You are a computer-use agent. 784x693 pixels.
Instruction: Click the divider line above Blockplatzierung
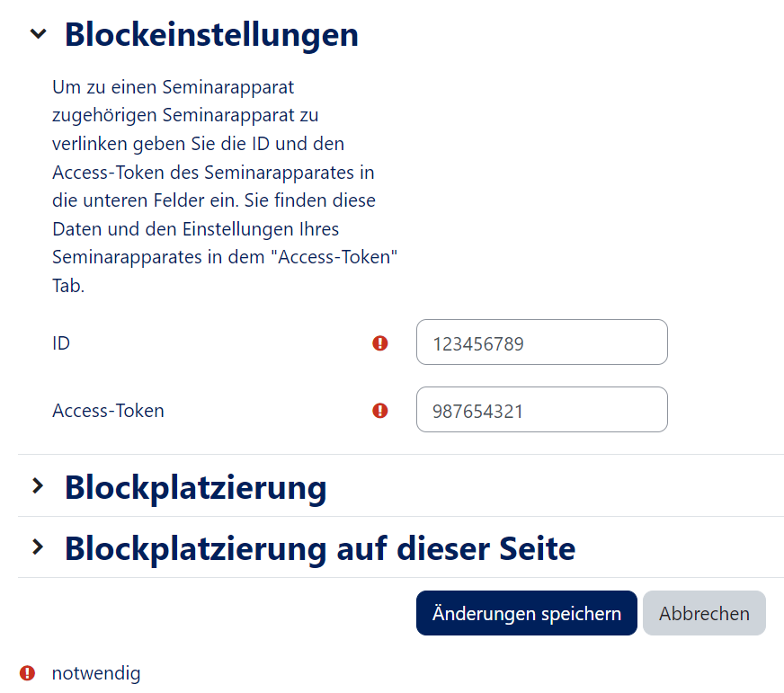pyautogui.click(x=400, y=455)
